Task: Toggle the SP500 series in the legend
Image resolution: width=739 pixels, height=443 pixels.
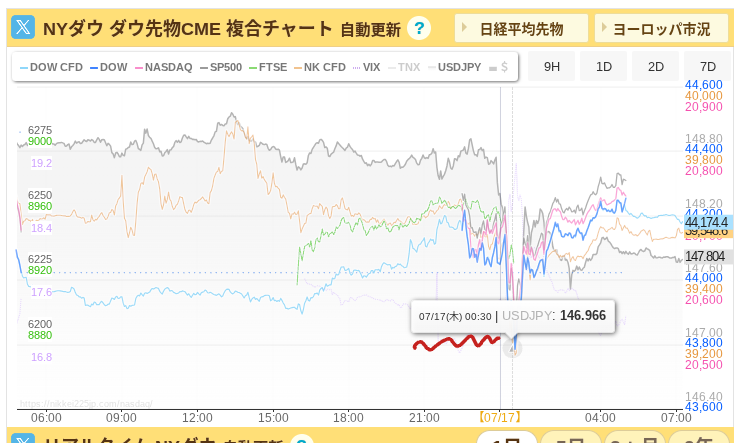Action: [x=221, y=67]
